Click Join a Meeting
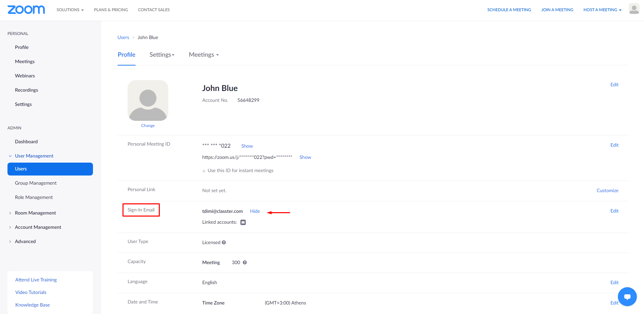644x314 pixels. pyautogui.click(x=557, y=10)
